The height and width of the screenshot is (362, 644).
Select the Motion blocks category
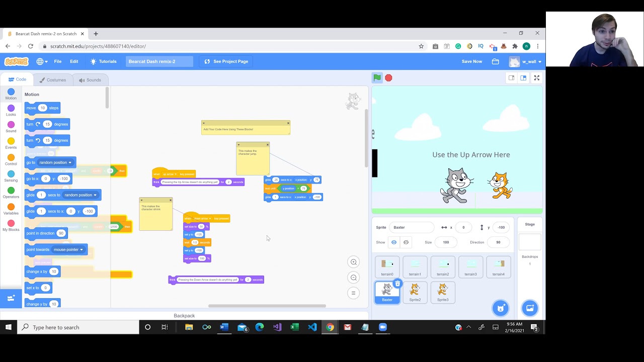11,94
